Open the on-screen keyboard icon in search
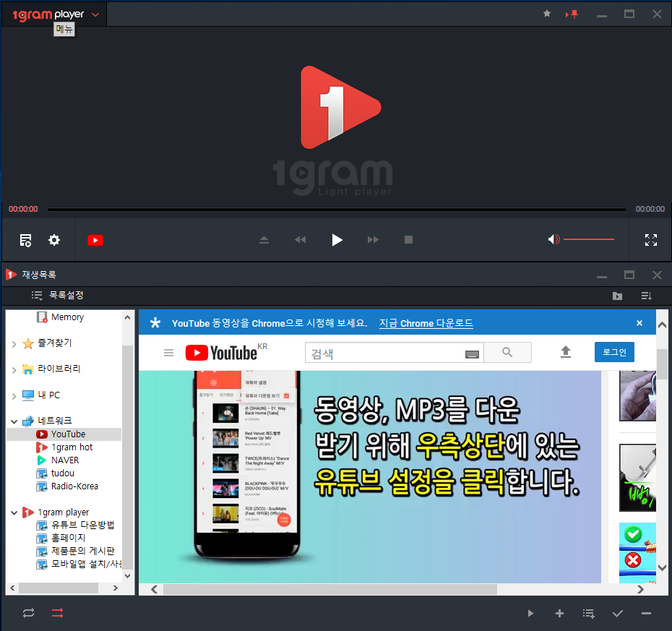The image size is (672, 631). click(x=472, y=354)
